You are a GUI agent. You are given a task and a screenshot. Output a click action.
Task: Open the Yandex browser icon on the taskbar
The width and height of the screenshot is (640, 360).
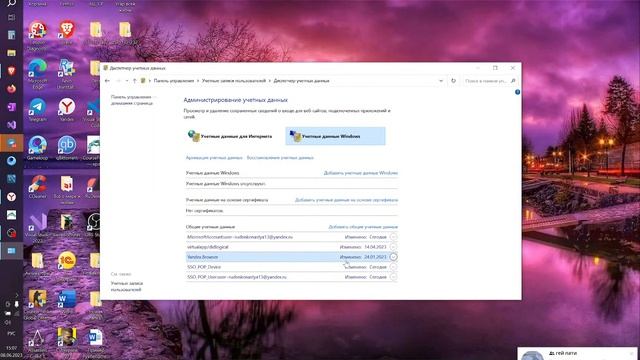[11, 197]
